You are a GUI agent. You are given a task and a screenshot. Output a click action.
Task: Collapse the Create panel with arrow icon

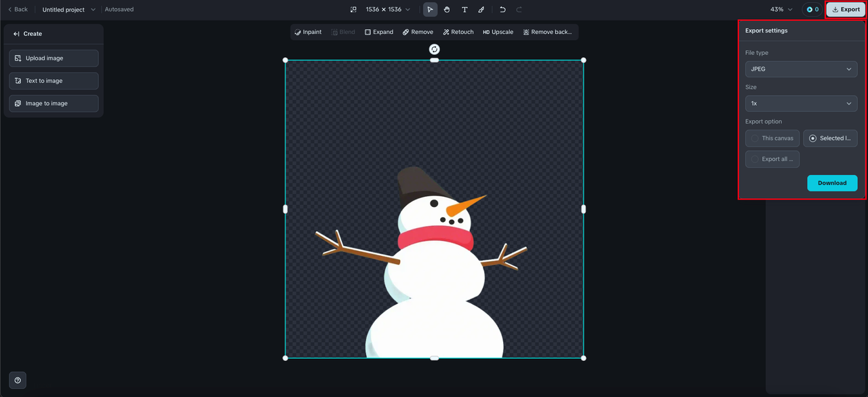click(16, 34)
